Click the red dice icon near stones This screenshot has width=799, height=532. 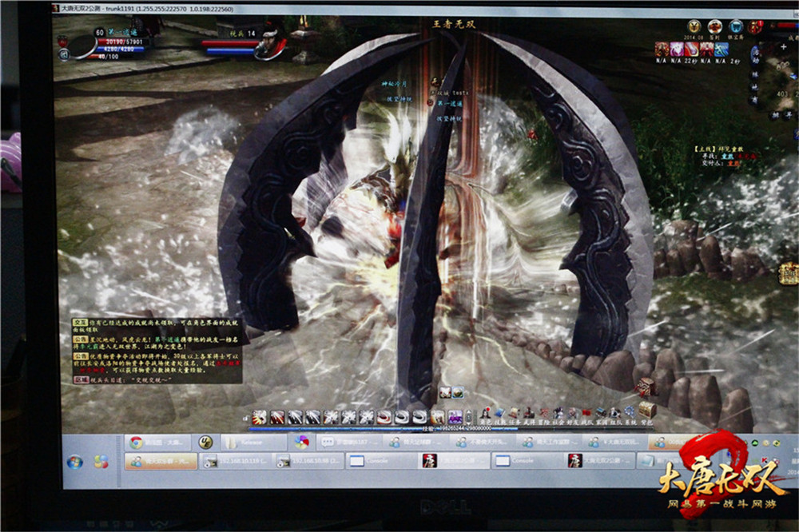(646, 387)
